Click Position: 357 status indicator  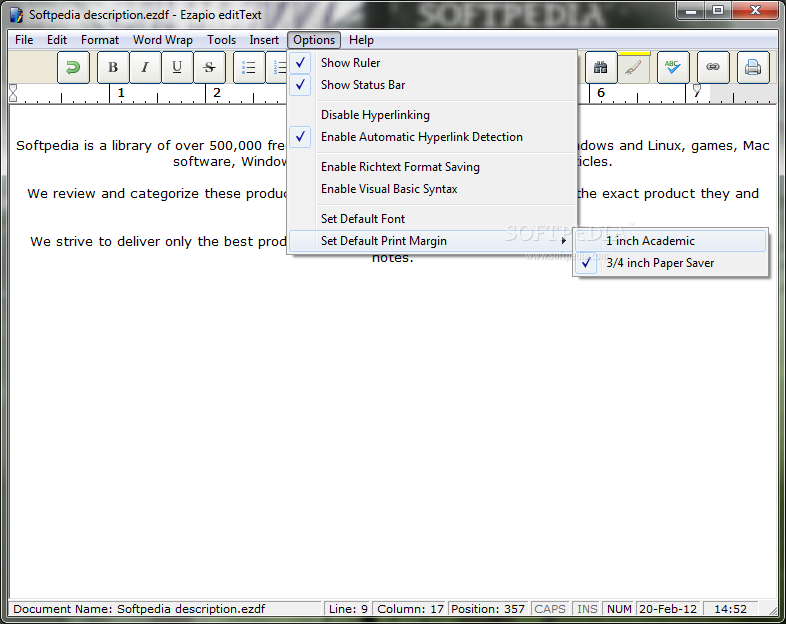pyautogui.click(x=488, y=609)
